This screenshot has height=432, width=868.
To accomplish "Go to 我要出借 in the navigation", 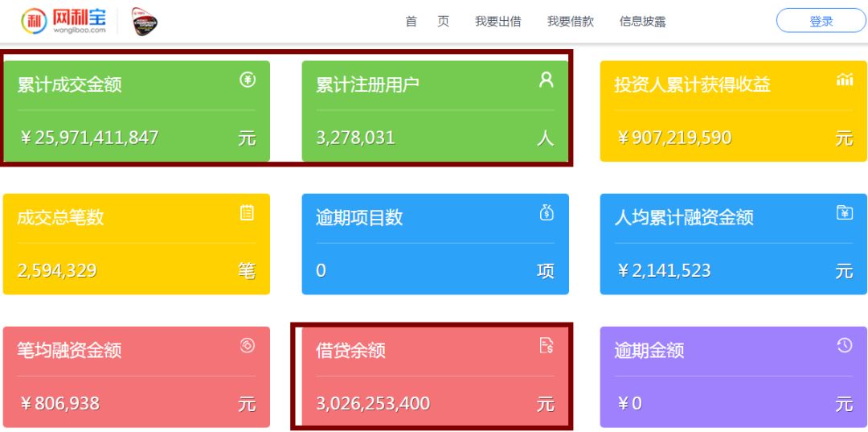I will (497, 22).
